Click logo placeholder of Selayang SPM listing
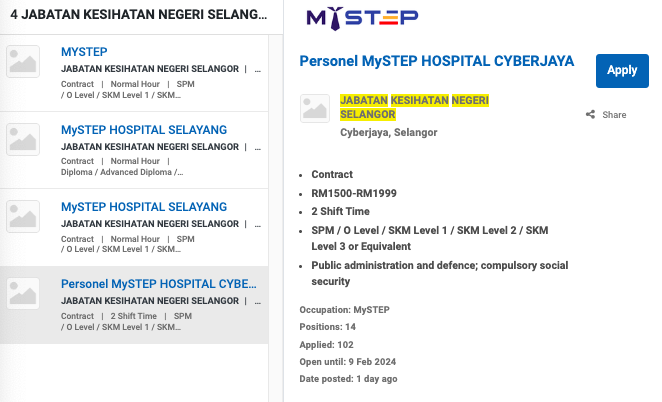 pyautogui.click(x=23, y=217)
